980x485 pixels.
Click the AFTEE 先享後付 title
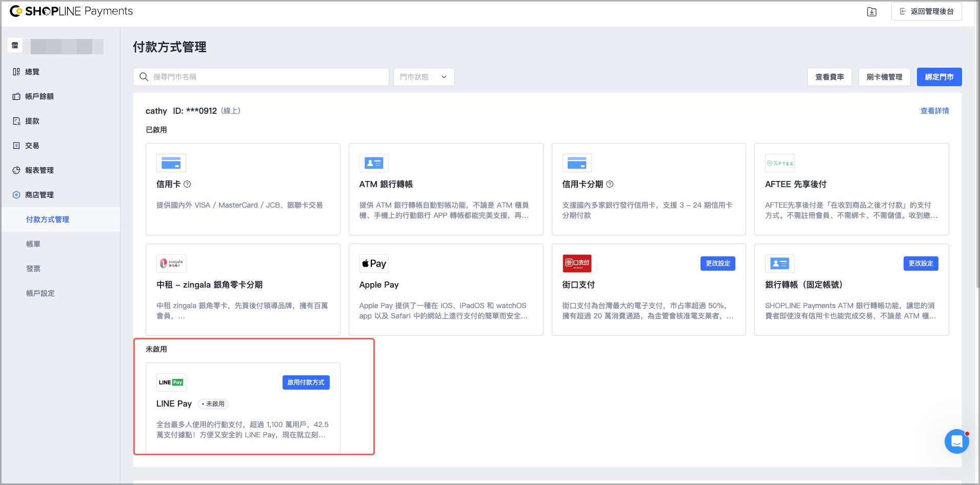click(796, 184)
